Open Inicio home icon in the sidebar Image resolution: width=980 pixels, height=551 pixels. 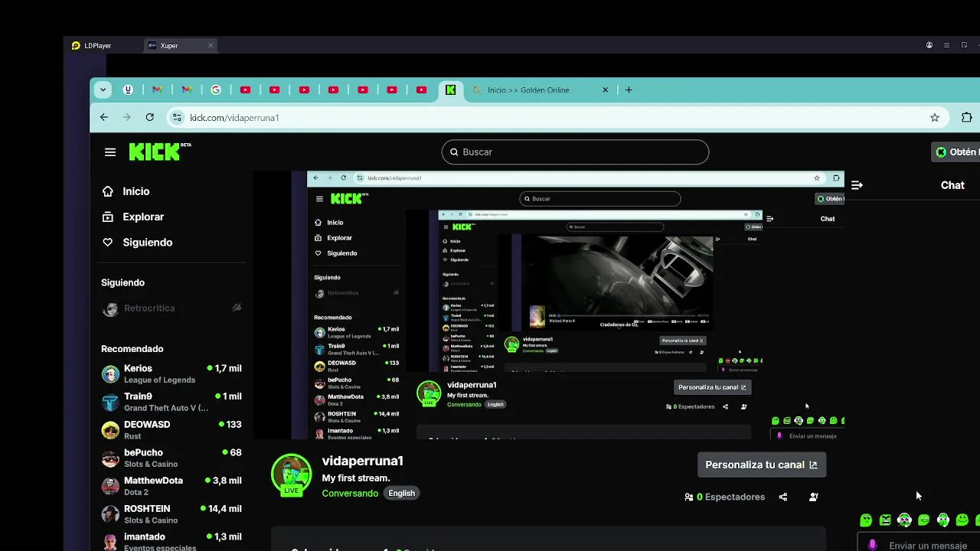coord(108,191)
